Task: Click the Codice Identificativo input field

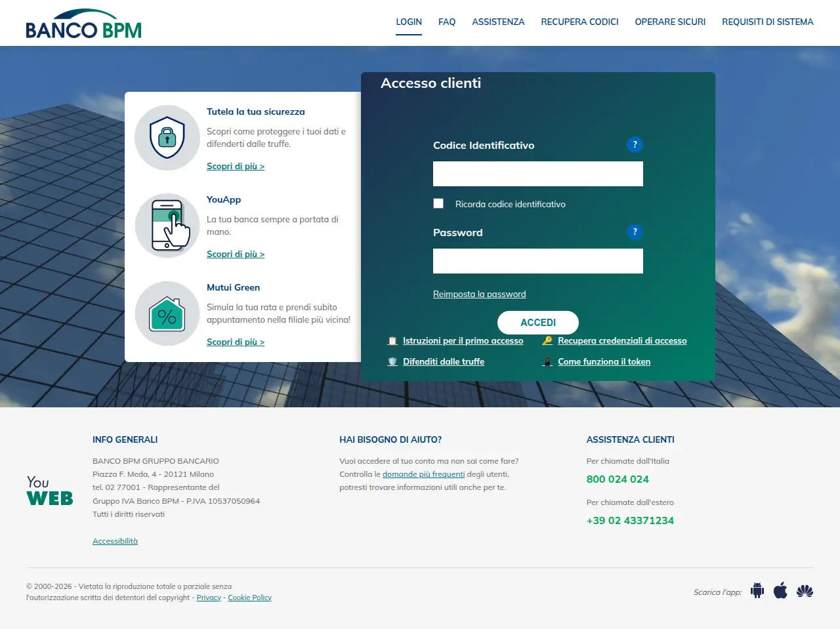Action: coord(537,173)
